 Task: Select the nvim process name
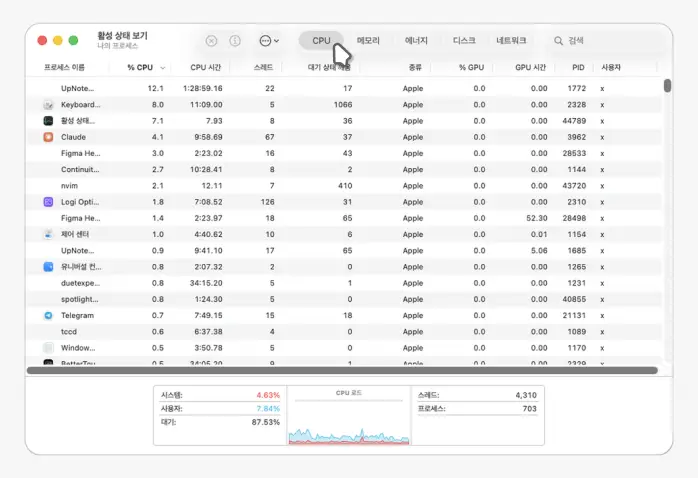tap(69, 186)
